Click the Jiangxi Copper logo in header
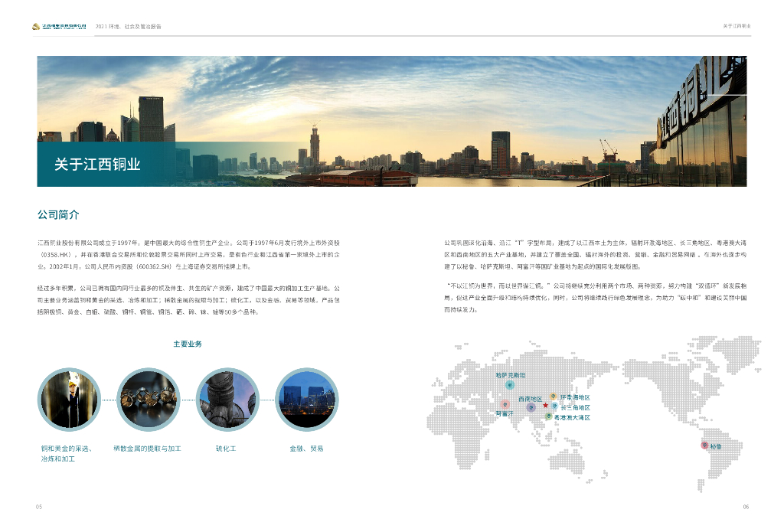Screen dimensions: 784x532 click(x=59, y=26)
